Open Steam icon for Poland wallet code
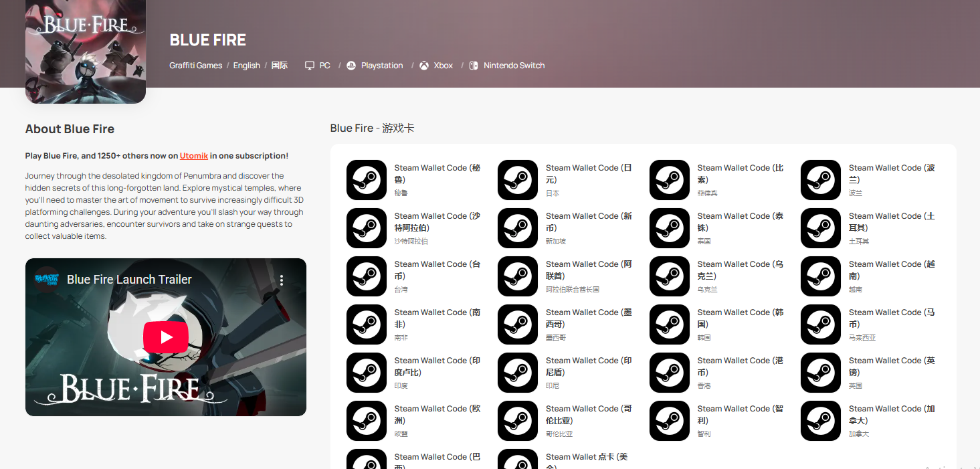The height and width of the screenshot is (469, 980). 821,180
